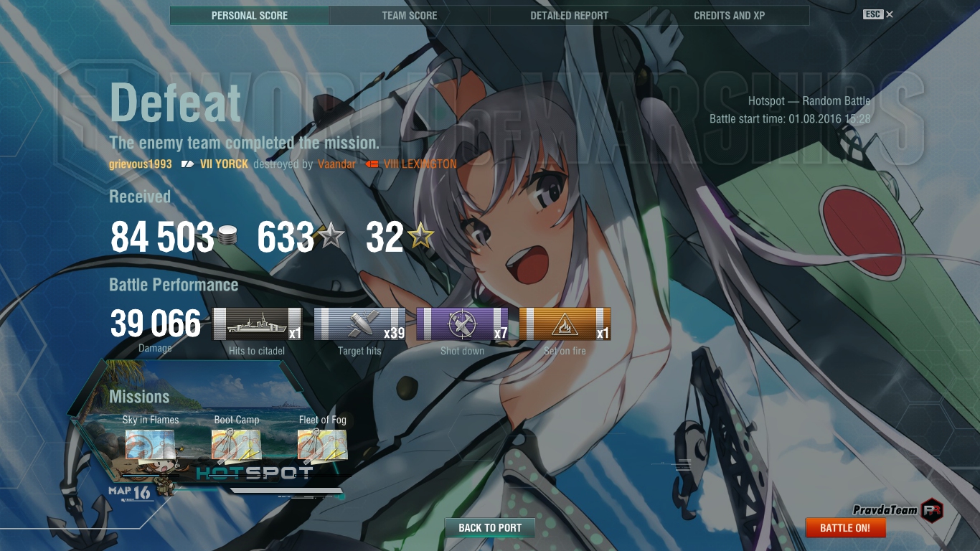Screen dimensions: 980x551
Task: Open the Fleet of Fog mission icon
Action: click(322, 444)
